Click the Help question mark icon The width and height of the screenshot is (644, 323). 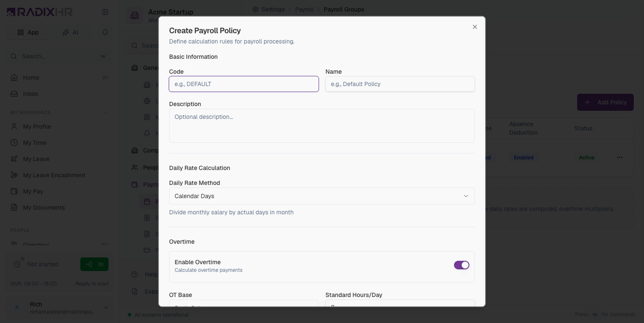click(x=135, y=274)
